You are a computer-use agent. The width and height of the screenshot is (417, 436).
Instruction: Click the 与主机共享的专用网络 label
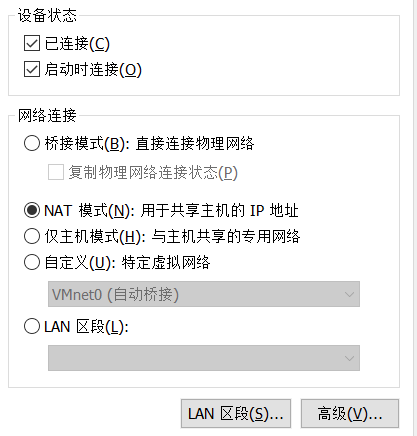(x=226, y=236)
